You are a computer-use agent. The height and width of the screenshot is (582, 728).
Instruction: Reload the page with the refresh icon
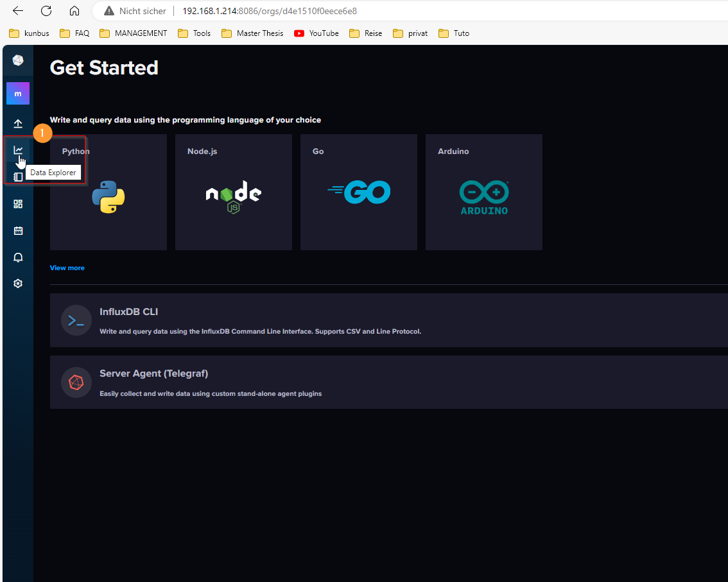pyautogui.click(x=46, y=11)
